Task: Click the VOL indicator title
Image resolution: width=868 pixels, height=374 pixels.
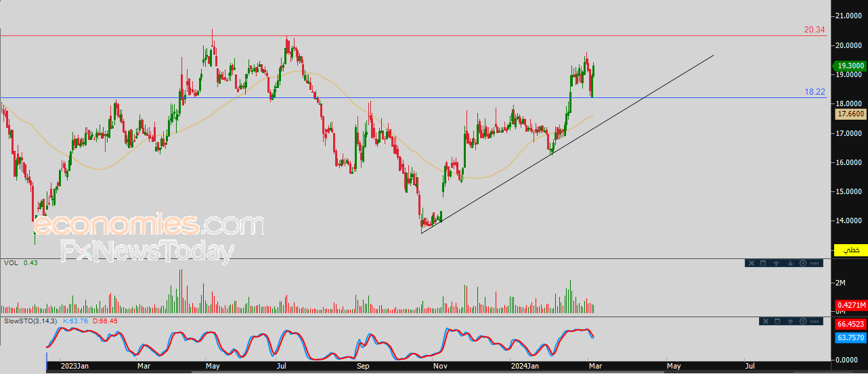Action: (10, 262)
